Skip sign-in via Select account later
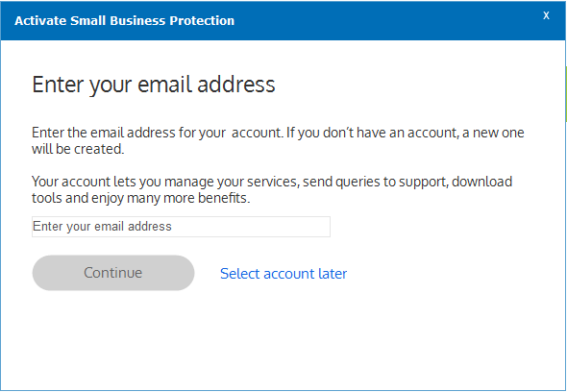This screenshot has height=392, width=567. 283,274
